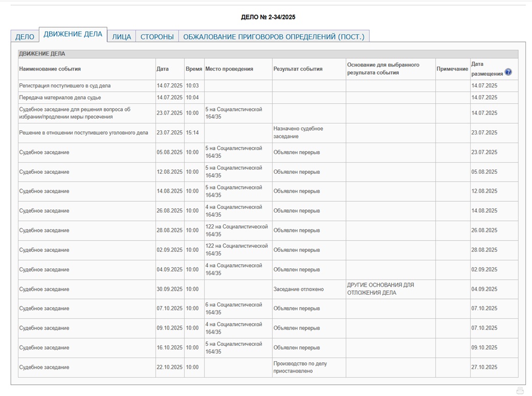Open the ДЕЛО tab
Screen dimensions: 532x396
point(25,37)
